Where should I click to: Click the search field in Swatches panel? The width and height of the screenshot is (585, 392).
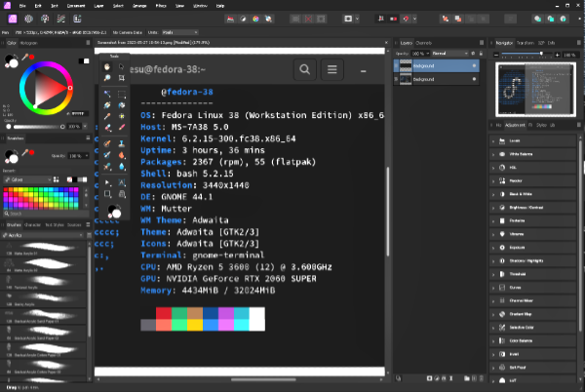(46, 214)
